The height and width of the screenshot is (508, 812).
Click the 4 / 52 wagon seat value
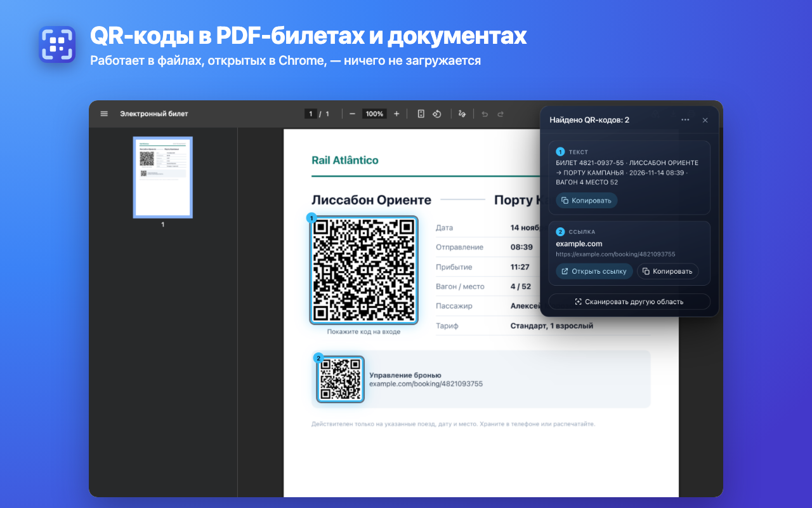(x=521, y=286)
